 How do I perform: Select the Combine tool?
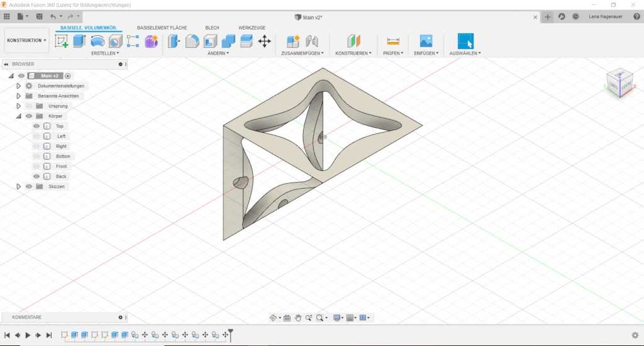[x=228, y=41]
